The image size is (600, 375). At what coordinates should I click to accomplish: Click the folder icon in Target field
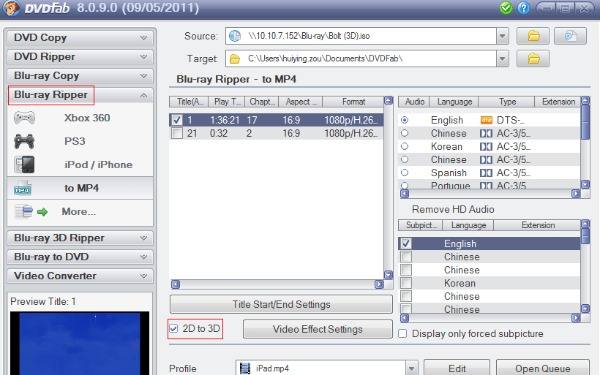235,59
